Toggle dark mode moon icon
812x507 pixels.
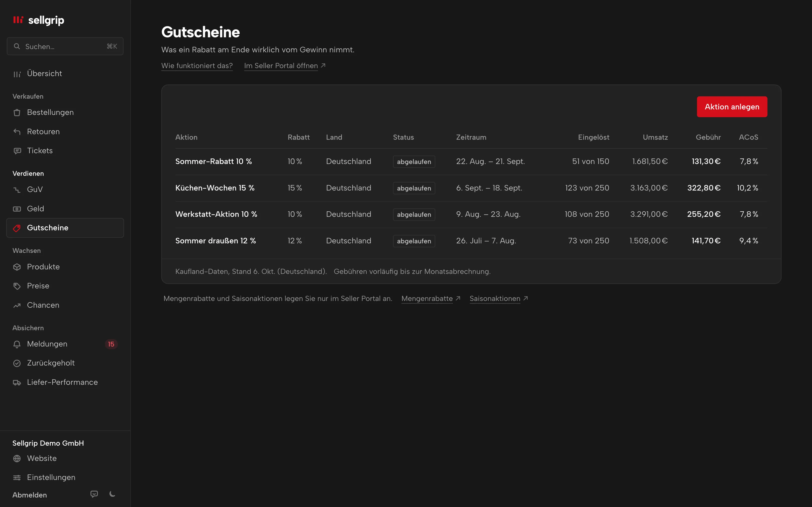[113, 494]
